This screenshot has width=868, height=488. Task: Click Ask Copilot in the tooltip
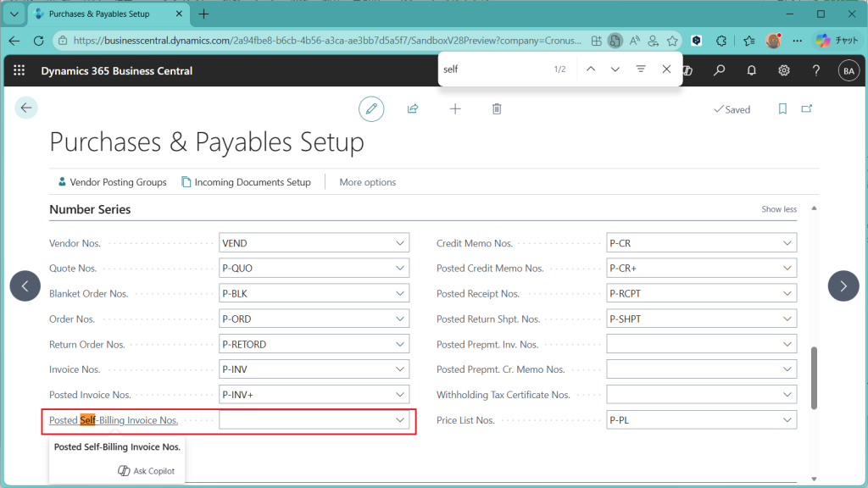click(x=147, y=471)
